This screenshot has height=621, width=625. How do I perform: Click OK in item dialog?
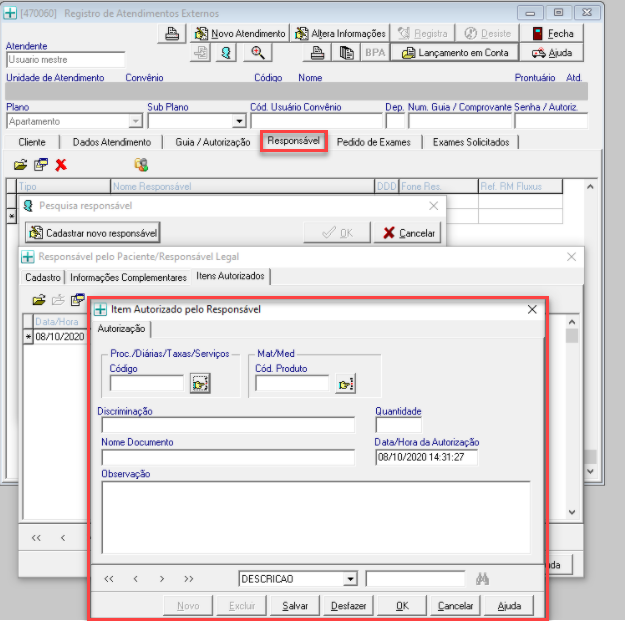coord(402,606)
